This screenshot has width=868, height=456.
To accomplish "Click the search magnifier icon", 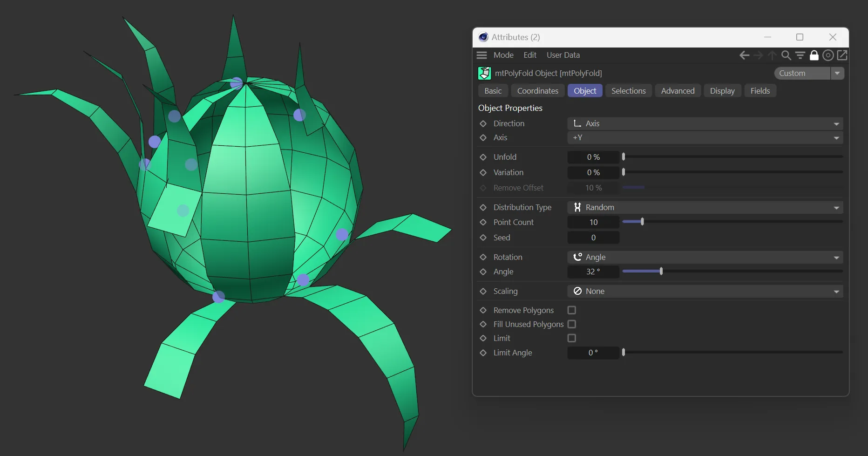I will [x=786, y=55].
